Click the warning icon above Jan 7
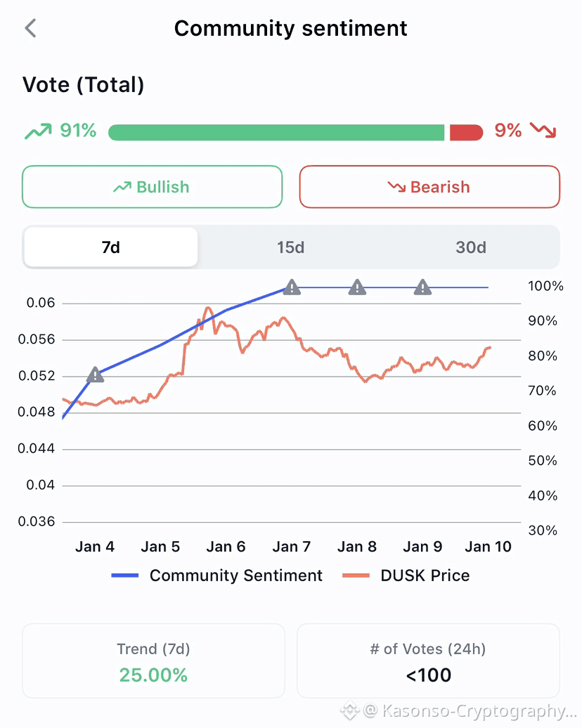582x728 pixels. [292, 287]
